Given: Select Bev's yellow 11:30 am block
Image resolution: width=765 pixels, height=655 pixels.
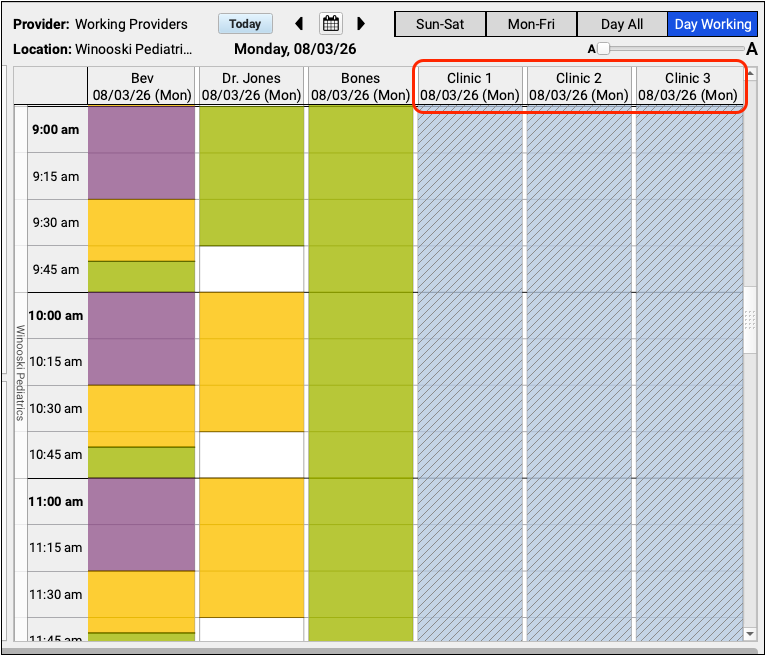Looking at the screenshot, I should (x=141, y=601).
